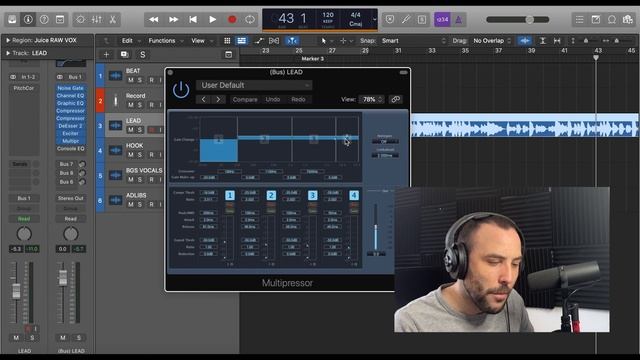The height and width of the screenshot is (360, 640).
Task: Open Smart Controls dial icon
Action: point(80,19)
